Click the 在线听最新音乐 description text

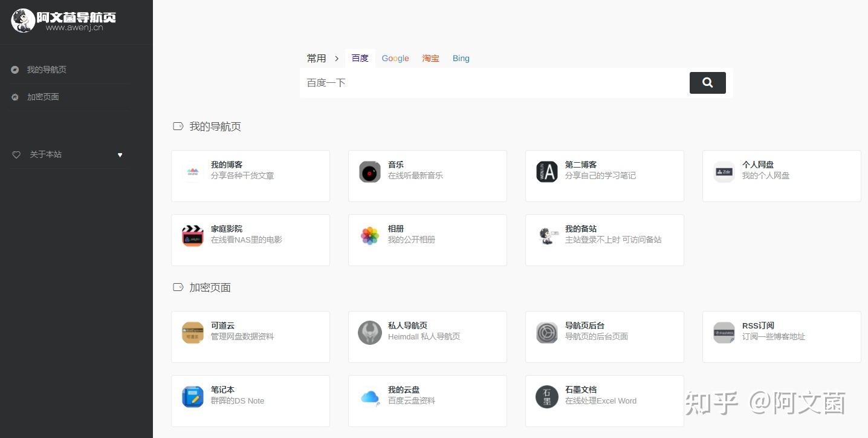click(415, 175)
